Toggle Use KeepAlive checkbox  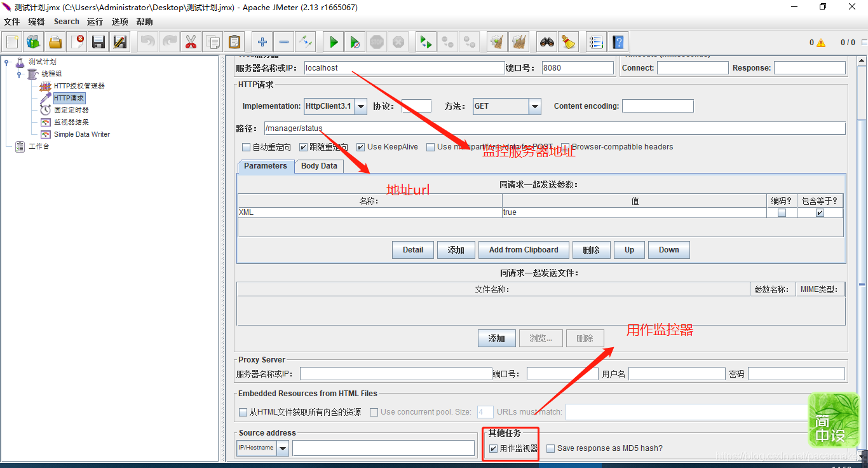360,147
